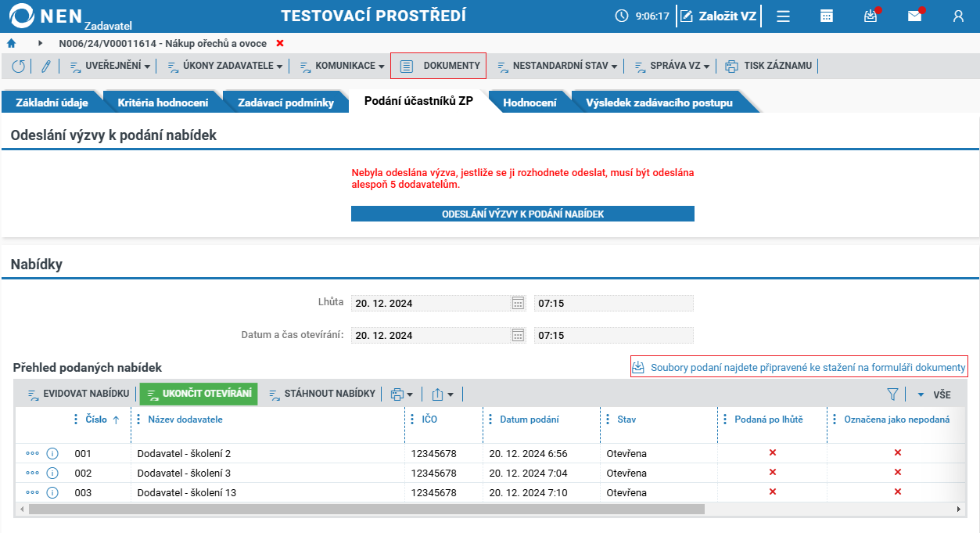Open row actions dots for offer 003
Viewport: 980px width, 533px height.
(x=32, y=492)
